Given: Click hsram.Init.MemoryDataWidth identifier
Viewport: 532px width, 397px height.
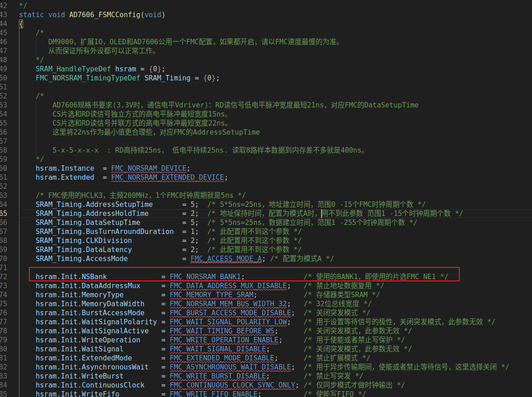Looking at the screenshot, I should pyautogui.click(x=90, y=304).
